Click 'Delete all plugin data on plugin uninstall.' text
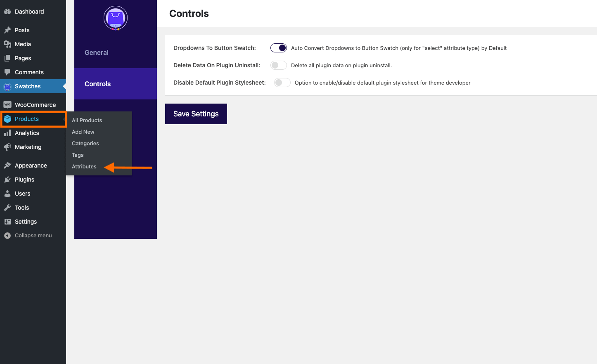 341,65
